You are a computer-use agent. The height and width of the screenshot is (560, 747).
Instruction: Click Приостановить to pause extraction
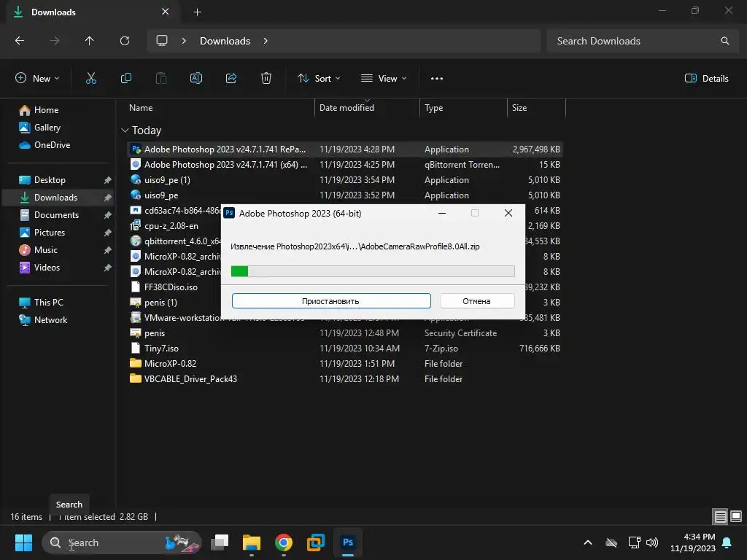331,301
